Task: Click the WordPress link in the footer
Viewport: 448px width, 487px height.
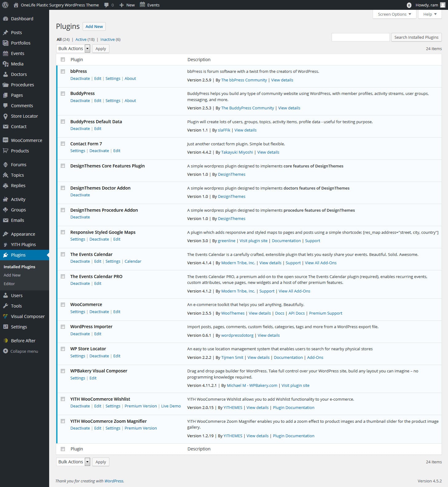Action: 114,481
